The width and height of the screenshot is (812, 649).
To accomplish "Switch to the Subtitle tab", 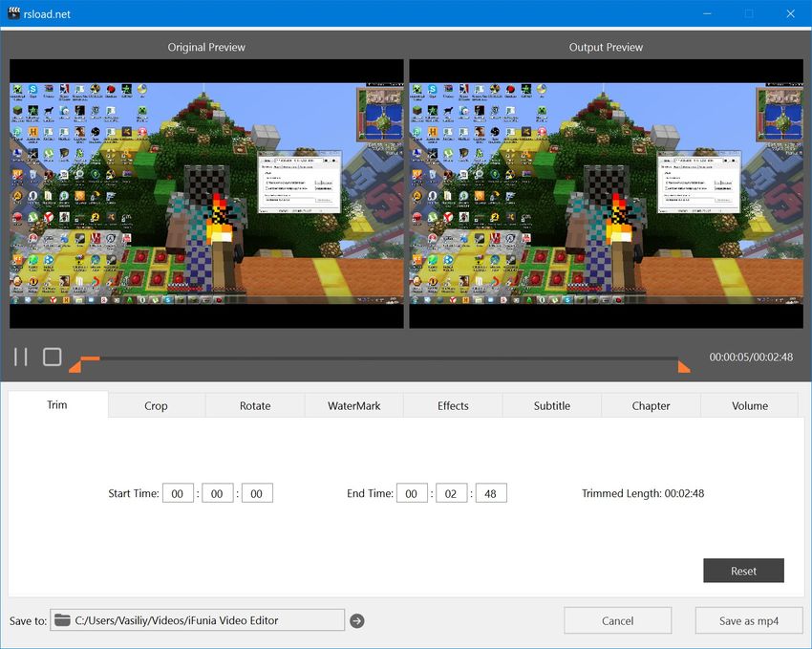I will 551,405.
